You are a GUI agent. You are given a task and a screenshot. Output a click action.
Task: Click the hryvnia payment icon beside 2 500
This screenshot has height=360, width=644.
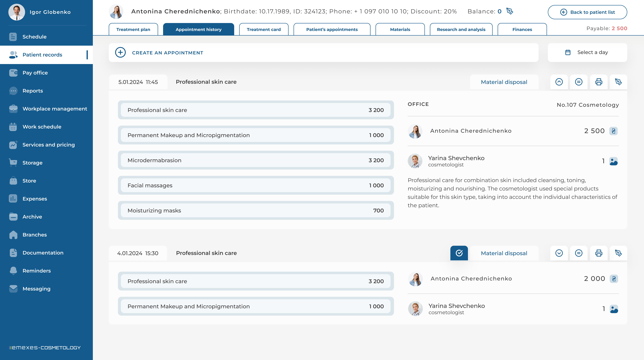coord(613,131)
